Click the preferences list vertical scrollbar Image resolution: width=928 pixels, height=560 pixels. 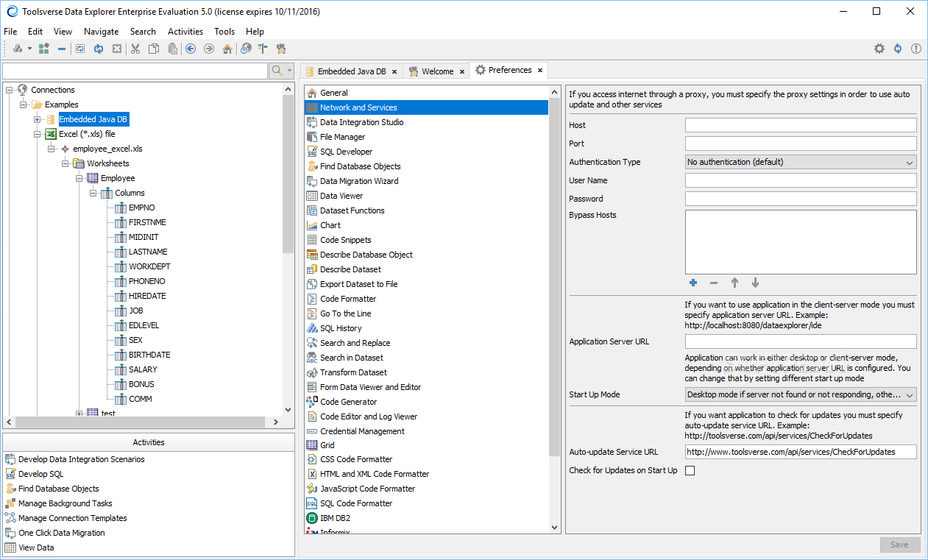[555, 276]
